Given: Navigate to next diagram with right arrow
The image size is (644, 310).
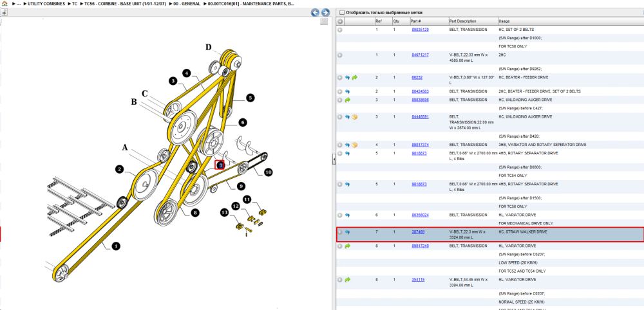Looking at the screenshot, I should point(325,12).
